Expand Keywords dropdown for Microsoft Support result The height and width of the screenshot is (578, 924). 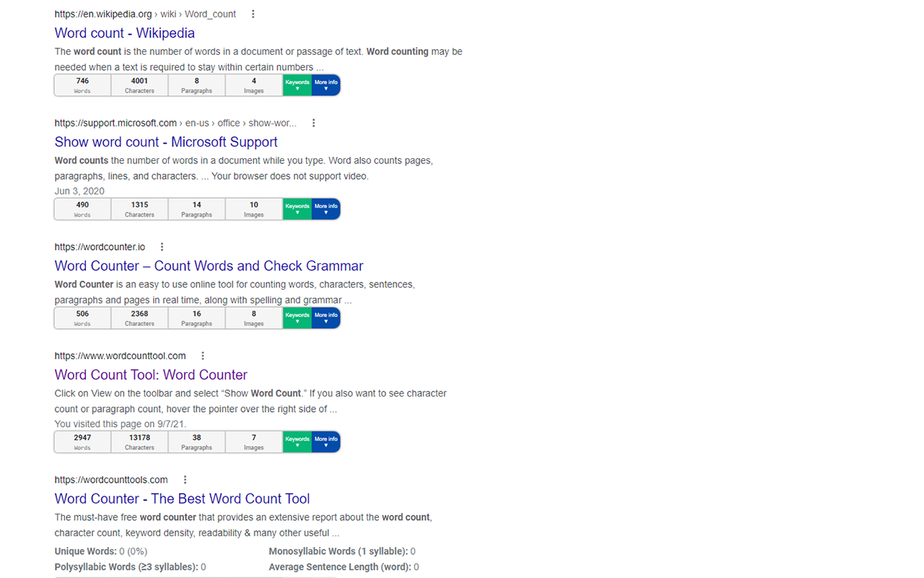297,209
